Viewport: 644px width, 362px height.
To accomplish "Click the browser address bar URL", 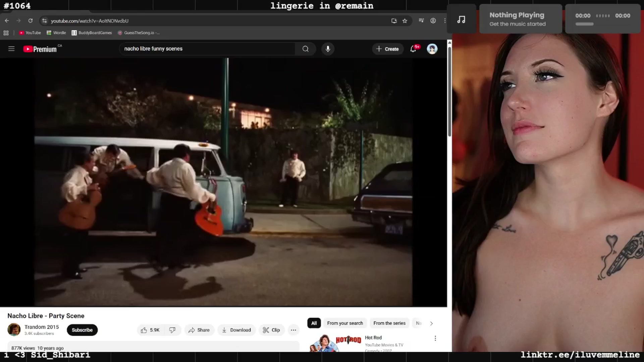I will click(90, 21).
